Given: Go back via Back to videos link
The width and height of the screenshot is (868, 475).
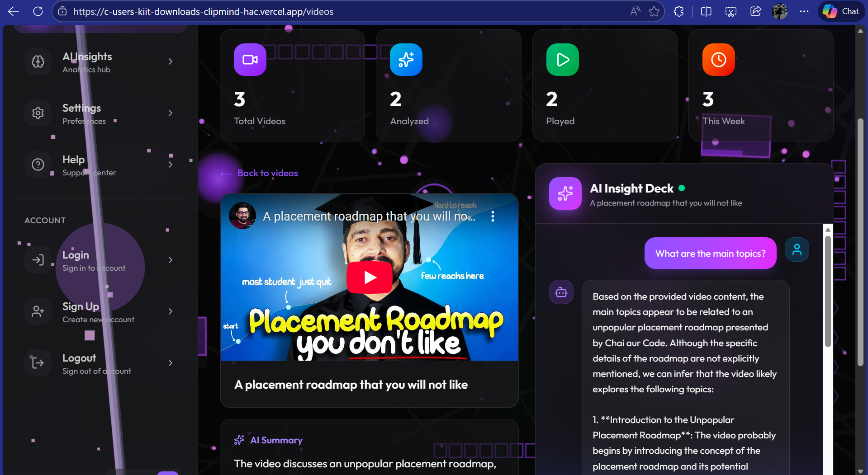Looking at the screenshot, I should tap(259, 173).
